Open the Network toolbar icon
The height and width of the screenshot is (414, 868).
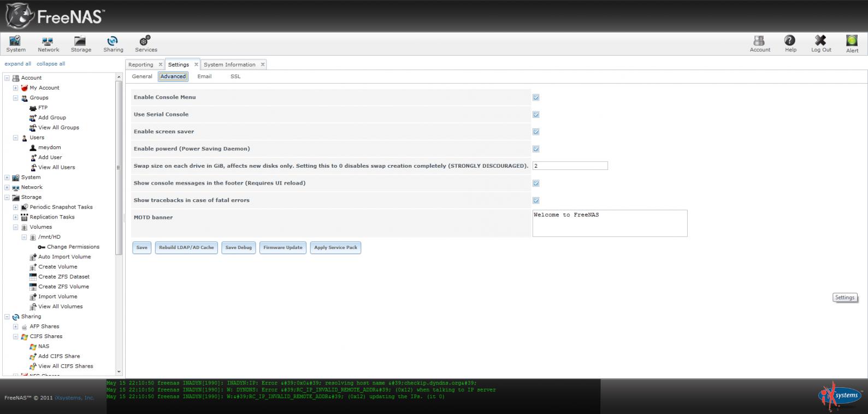point(48,44)
